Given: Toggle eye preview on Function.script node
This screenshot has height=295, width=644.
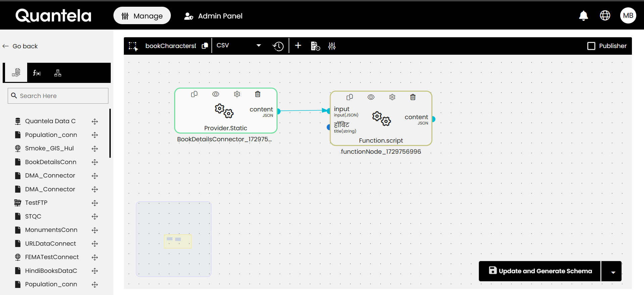Looking at the screenshot, I should [371, 97].
